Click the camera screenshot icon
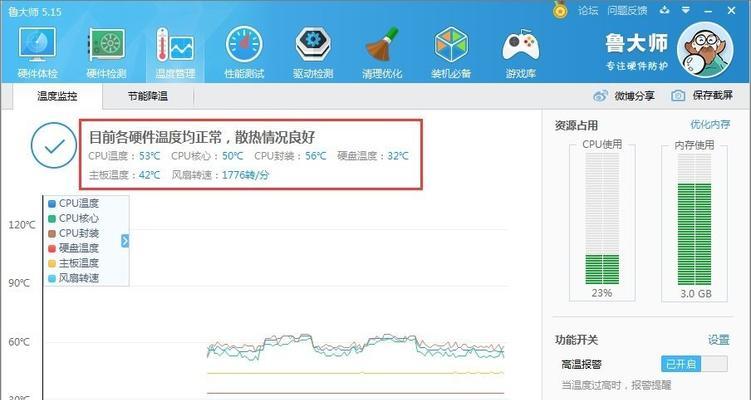 click(678, 96)
